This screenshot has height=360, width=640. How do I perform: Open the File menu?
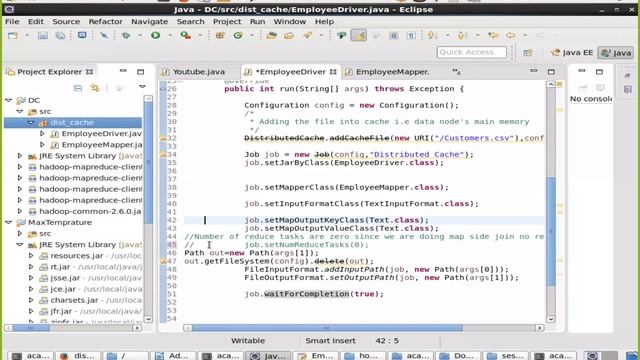pyautogui.click(x=12, y=22)
